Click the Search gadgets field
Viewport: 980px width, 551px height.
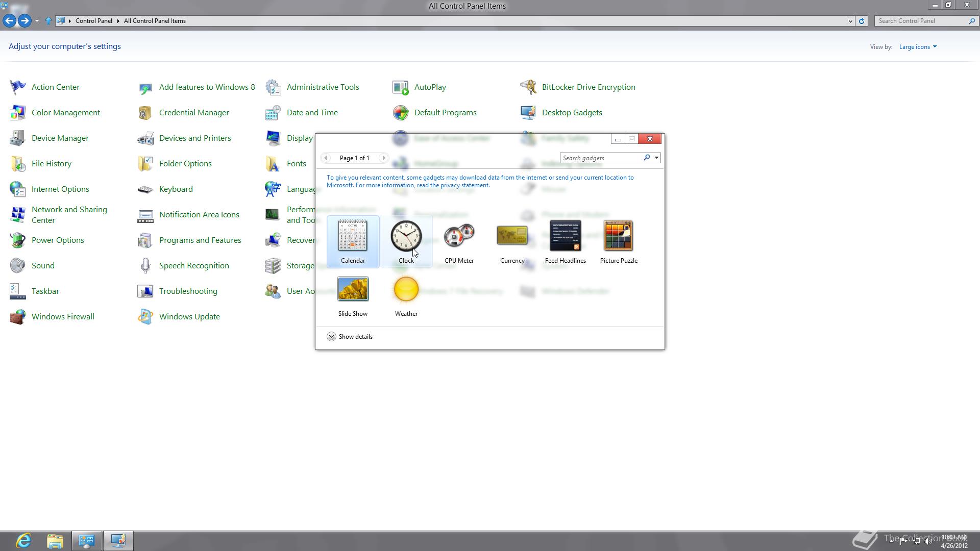point(601,158)
